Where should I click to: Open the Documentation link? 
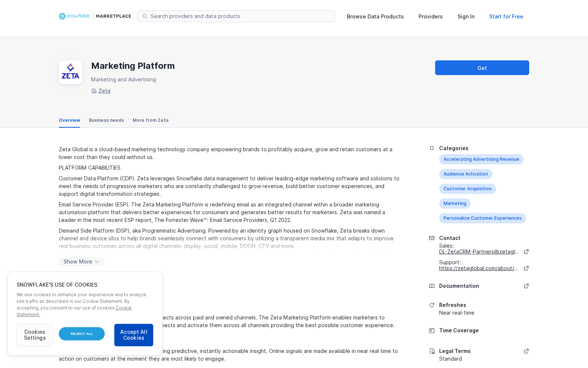[x=459, y=286]
